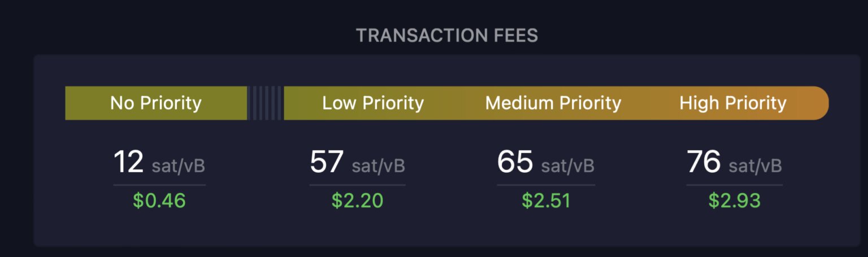
Task: Select the Low Priority label
Action: 373,103
